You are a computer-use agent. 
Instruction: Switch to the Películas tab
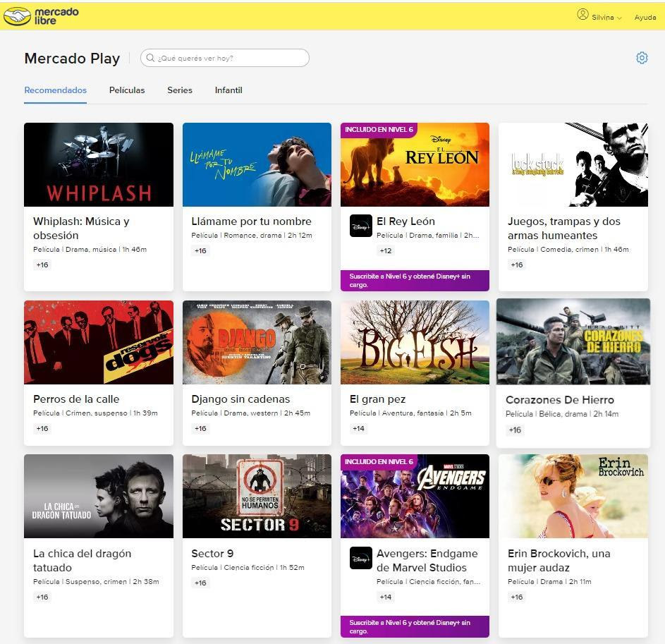(x=127, y=90)
